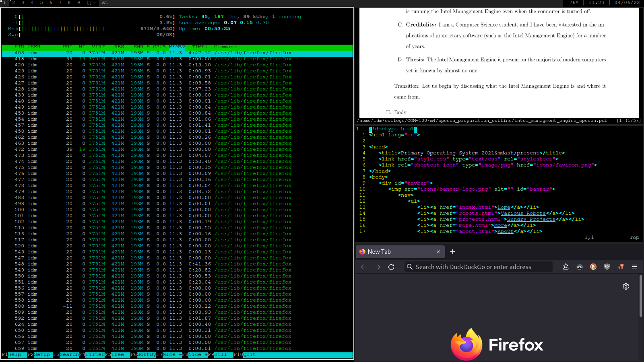Click the htop CPU 1 usage meter

95,23
